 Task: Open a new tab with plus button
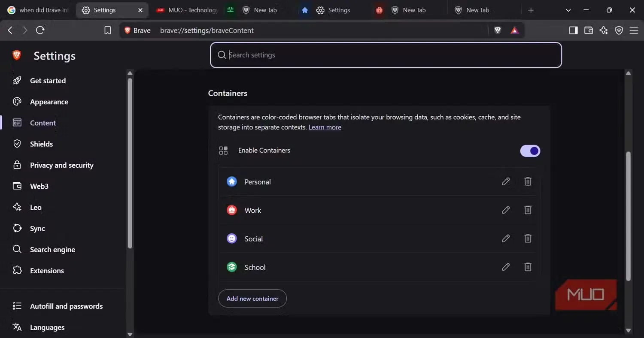pyautogui.click(x=531, y=10)
